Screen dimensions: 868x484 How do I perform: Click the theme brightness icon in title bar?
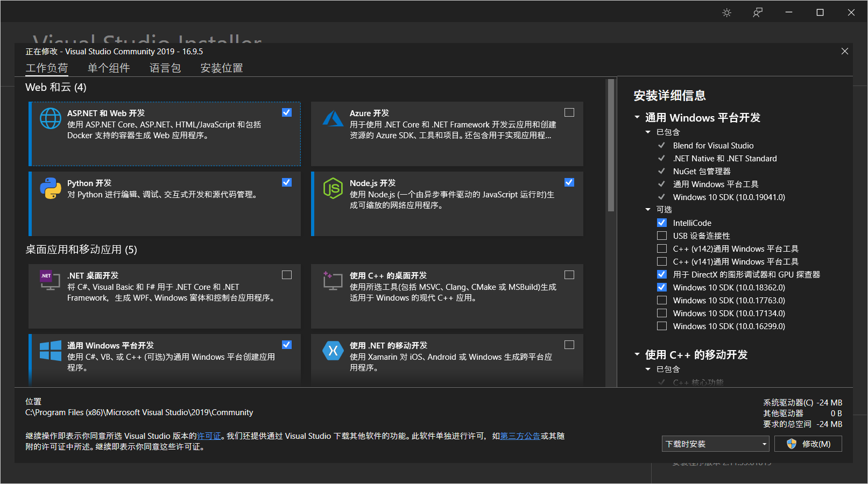click(x=726, y=12)
